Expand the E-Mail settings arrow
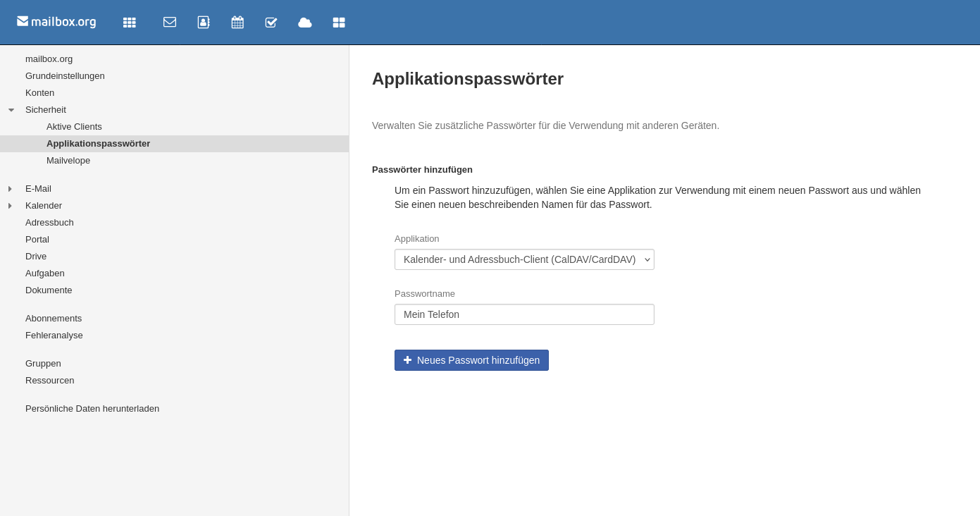This screenshot has height=516, width=980. pyautogui.click(x=10, y=189)
